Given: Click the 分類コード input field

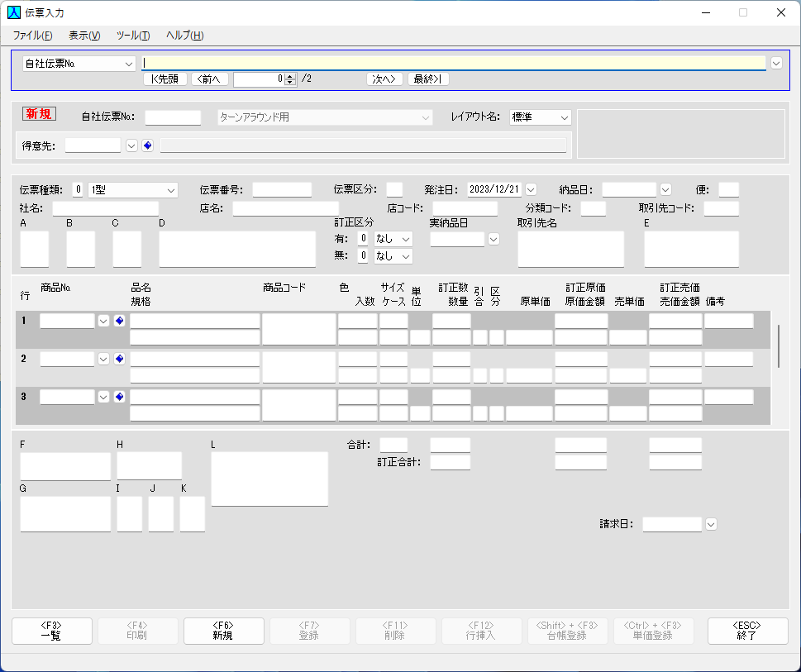Looking at the screenshot, I should (x=593, y=208).
